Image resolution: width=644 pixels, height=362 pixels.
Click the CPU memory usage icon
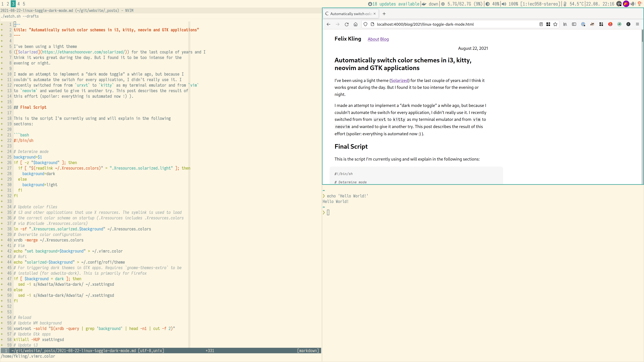click(443, 4)
